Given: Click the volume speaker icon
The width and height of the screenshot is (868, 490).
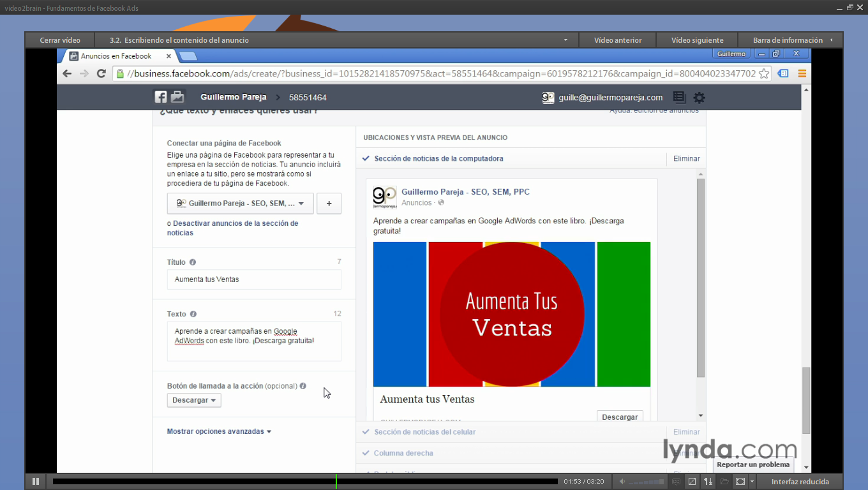Looking at the screenshot, I should pos(622,482).
